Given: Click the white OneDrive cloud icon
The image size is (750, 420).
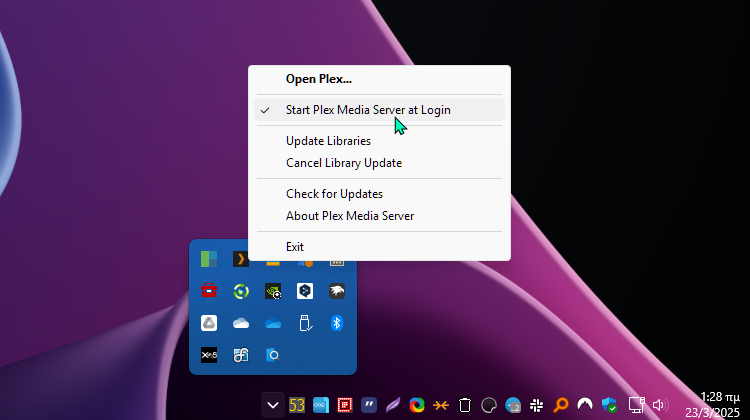Looking at the screenshot, I should [x=241, y=323].
